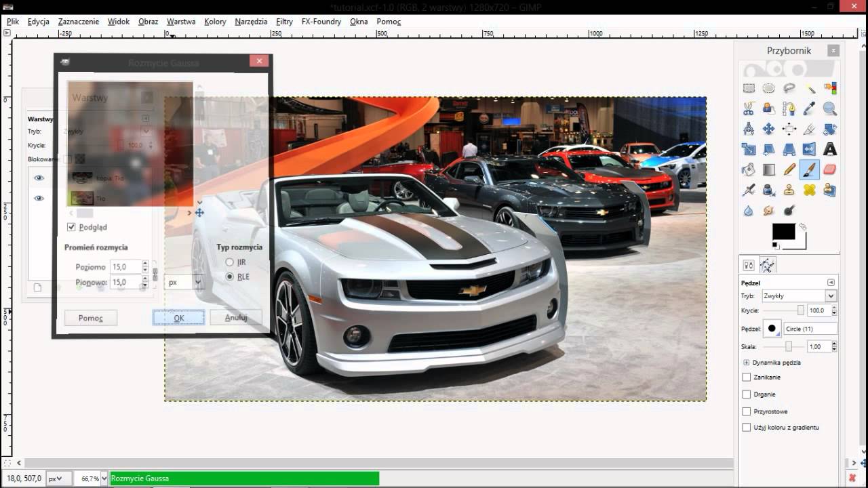Select the Eraser tool

pos(830,169)
